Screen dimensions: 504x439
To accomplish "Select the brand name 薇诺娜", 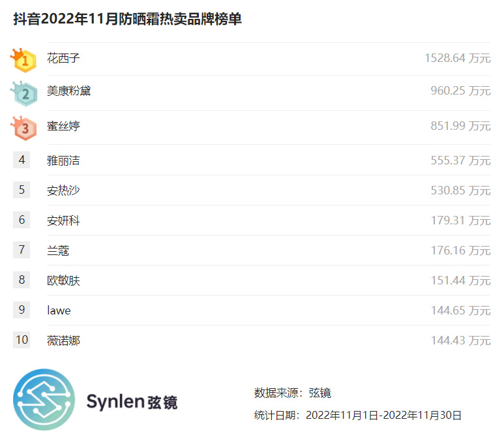I will point(63,341).
